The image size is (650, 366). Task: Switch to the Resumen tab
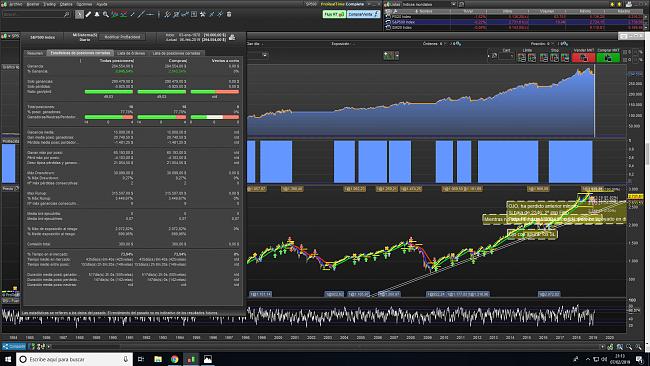tap(35, 53)
